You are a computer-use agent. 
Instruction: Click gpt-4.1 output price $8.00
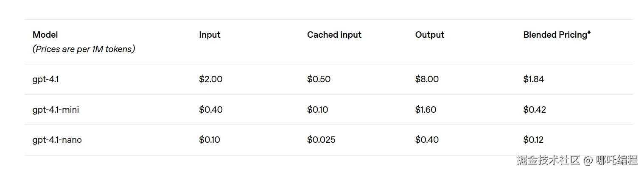click(x=427, y=79)
